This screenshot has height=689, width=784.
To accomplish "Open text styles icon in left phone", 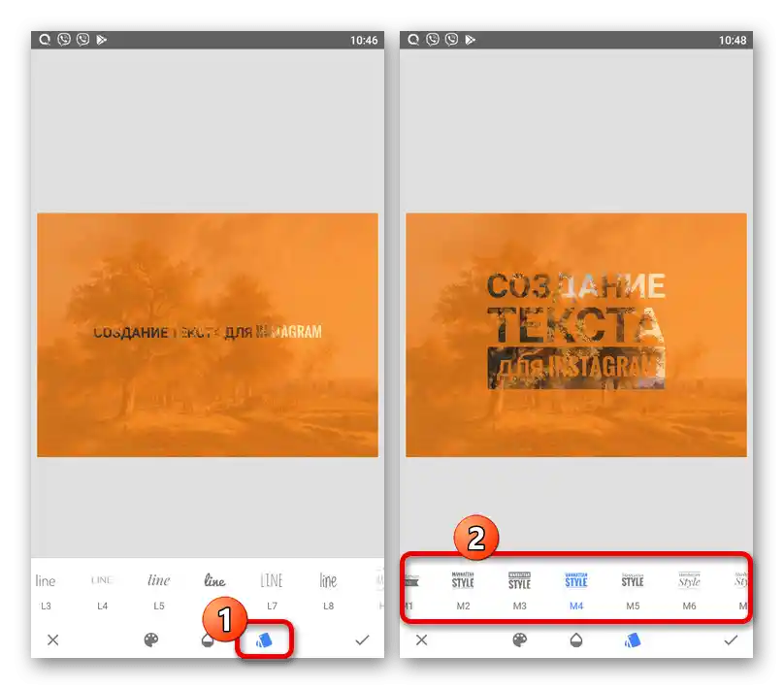I will tap(264, 640).
